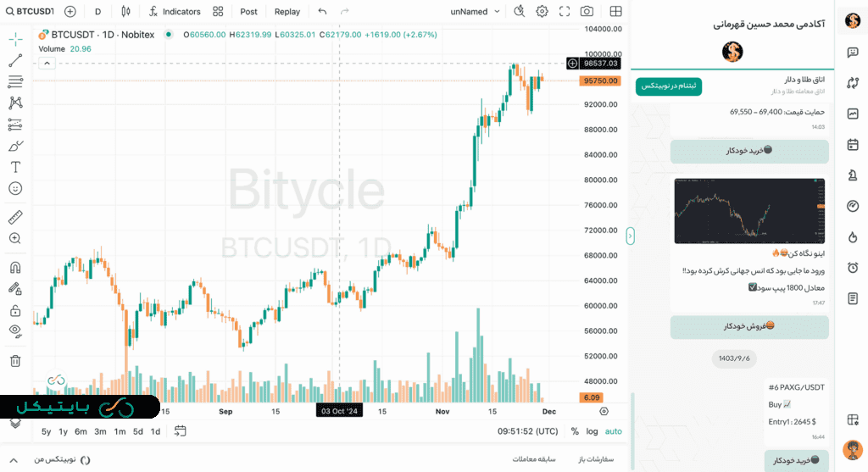Select the Text annotation tool

[x=15, y=167]
